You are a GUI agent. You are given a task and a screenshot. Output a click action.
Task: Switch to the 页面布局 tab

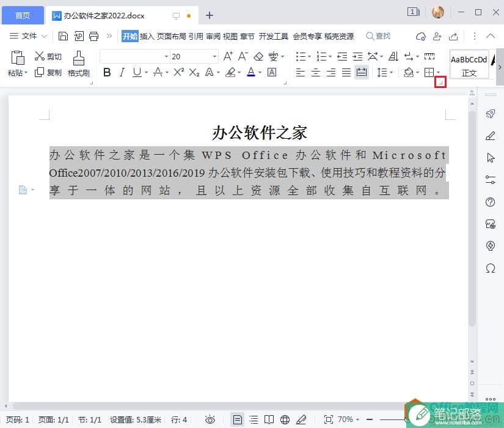tap(171, 36)
